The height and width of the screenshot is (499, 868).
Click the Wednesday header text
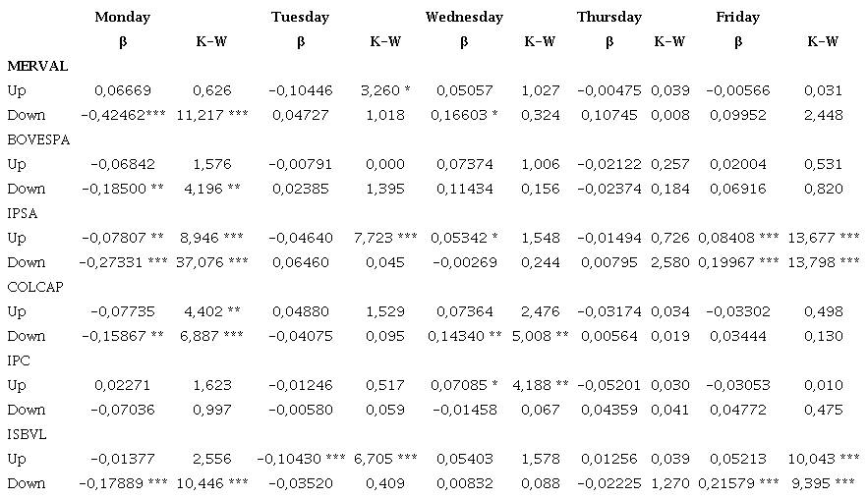click(x=464, y=17)
